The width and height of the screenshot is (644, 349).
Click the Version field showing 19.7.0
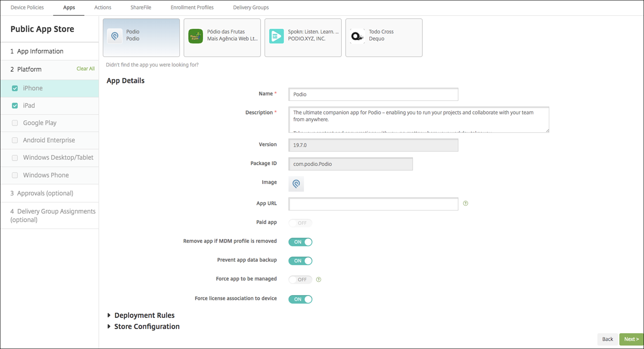point(373,145)
